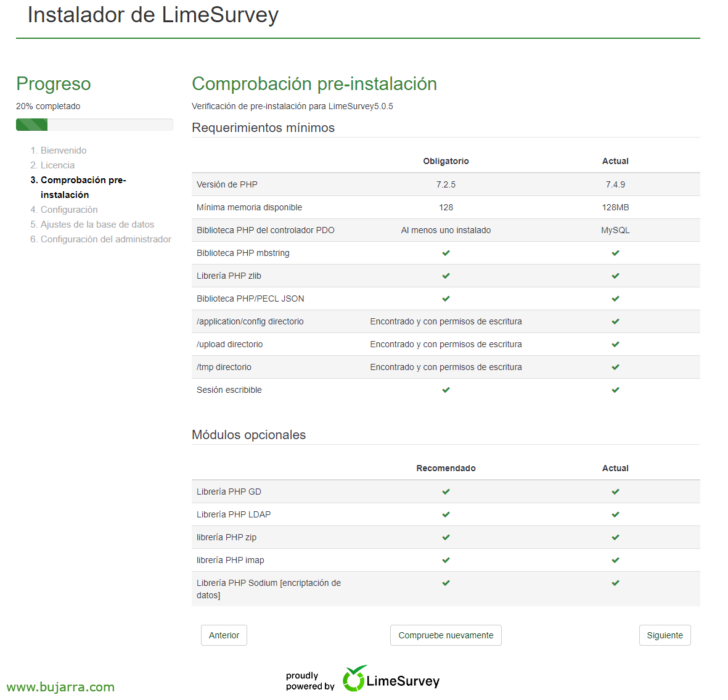Click the actual memory value '128MB'
Viewport: 728px width, 700px height.
coord(615,207)
